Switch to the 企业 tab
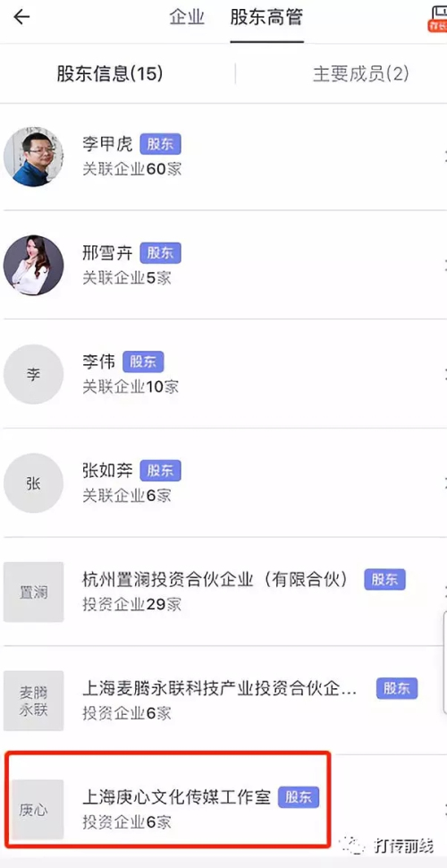This screenshot has height=868, width=447. (x=187, y=18)
